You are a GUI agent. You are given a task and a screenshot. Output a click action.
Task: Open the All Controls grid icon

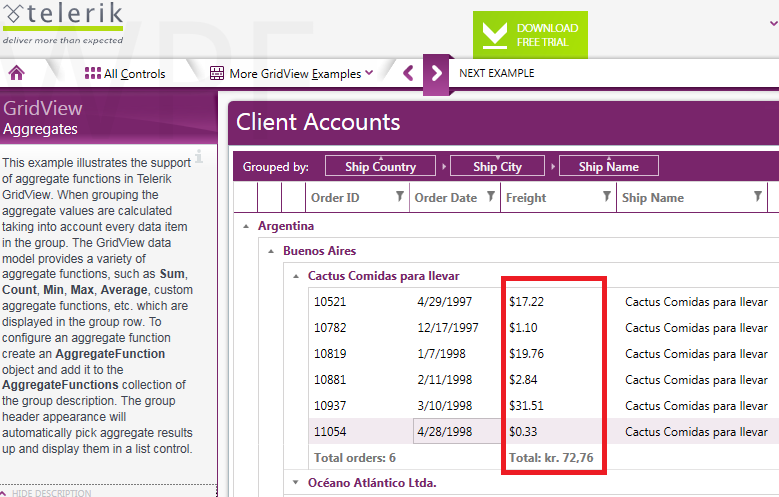(x=92, y=73)
